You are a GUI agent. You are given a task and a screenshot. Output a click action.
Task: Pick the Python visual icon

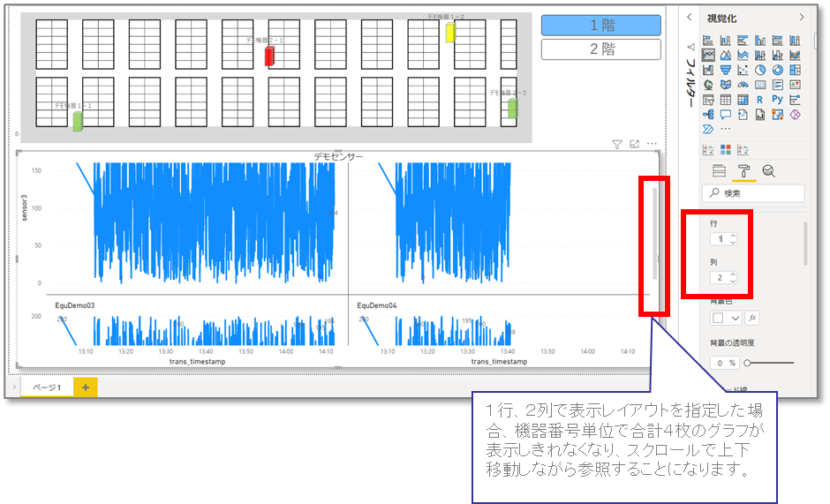coord(777,99)
